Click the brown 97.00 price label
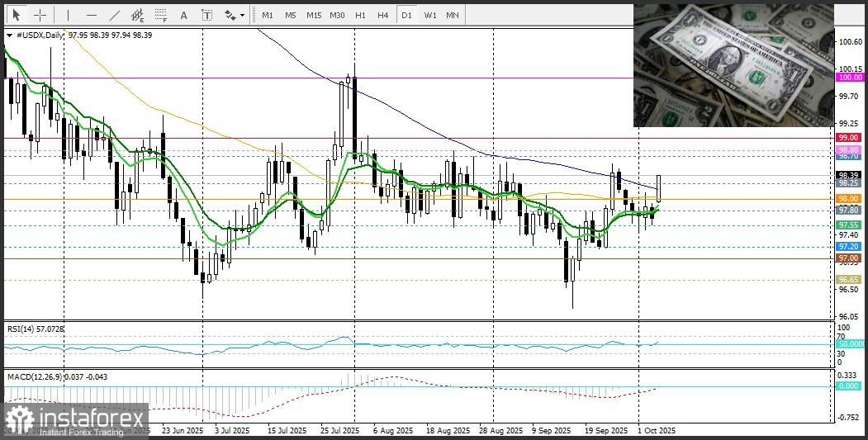Screen dimensions: 868x440 coord(851,258)
